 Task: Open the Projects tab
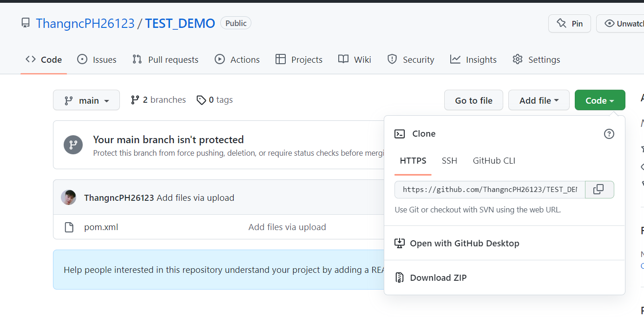299,59
